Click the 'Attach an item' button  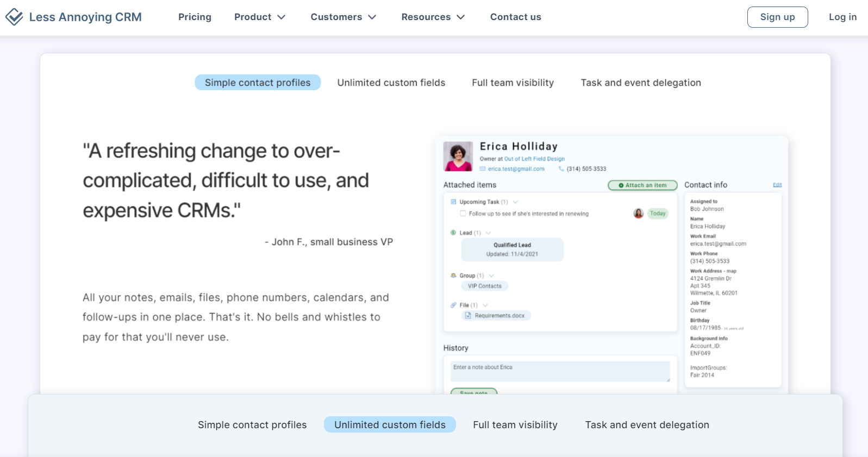click(642, 185)
